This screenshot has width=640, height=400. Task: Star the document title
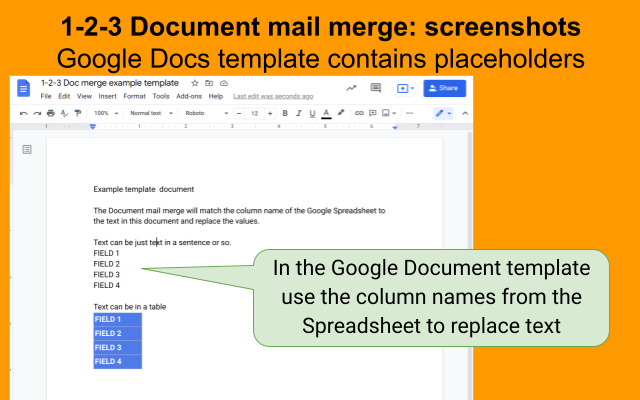point(195,83)
